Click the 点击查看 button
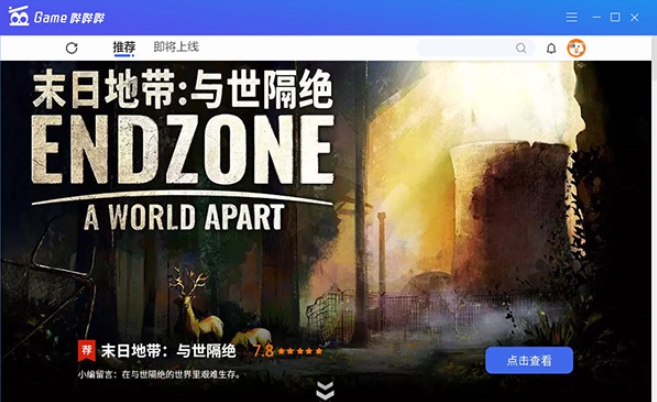The image size is (657, 402). 529,360
